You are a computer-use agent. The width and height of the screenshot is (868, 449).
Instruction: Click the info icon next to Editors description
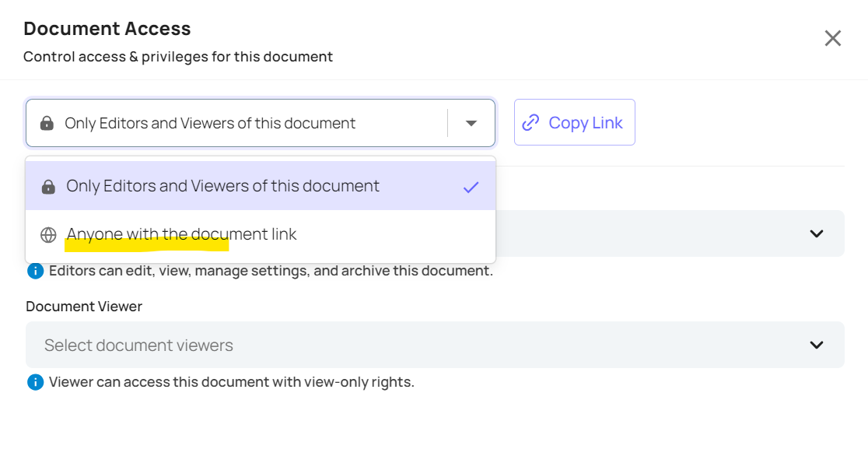[36, 271]
